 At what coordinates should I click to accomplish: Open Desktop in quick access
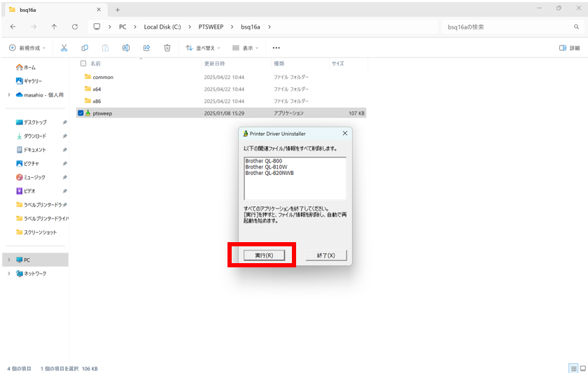(x=31, y=122)
